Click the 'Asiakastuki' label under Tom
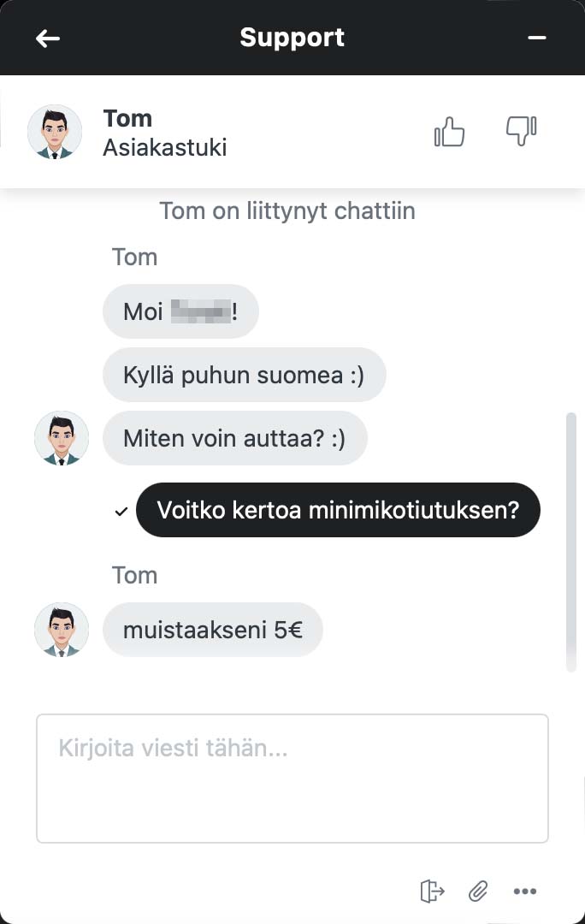 click(x=165, y=147)
